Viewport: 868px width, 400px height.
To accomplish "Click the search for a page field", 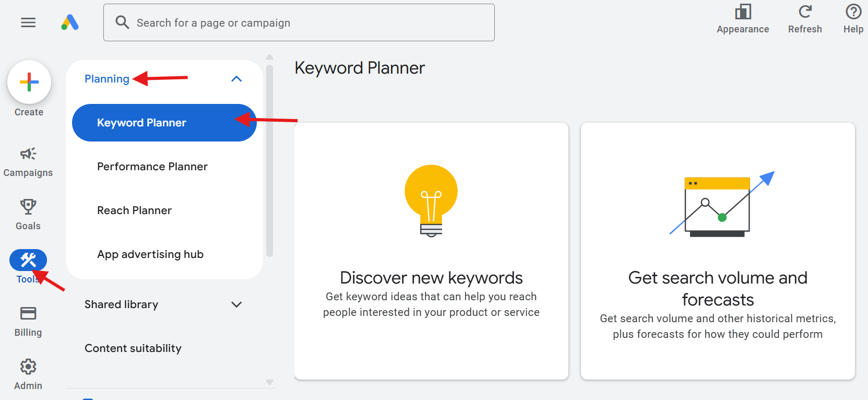I will 299,22.
